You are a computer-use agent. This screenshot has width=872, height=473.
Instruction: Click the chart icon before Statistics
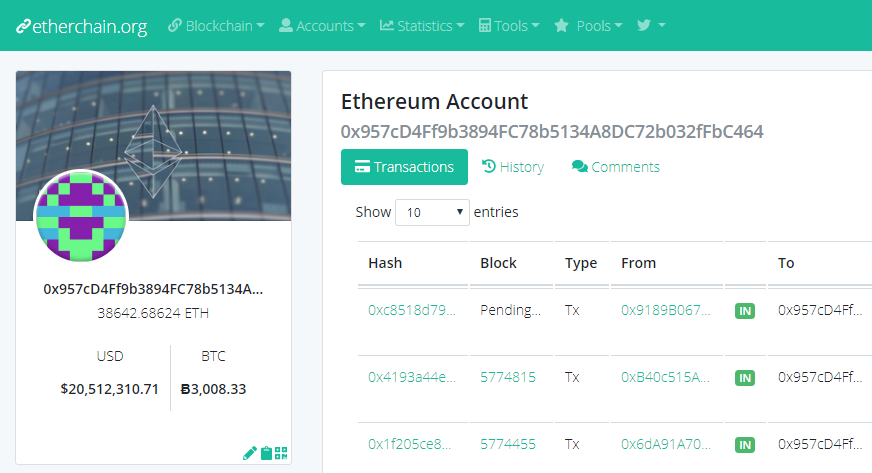(x=387, y=25)
